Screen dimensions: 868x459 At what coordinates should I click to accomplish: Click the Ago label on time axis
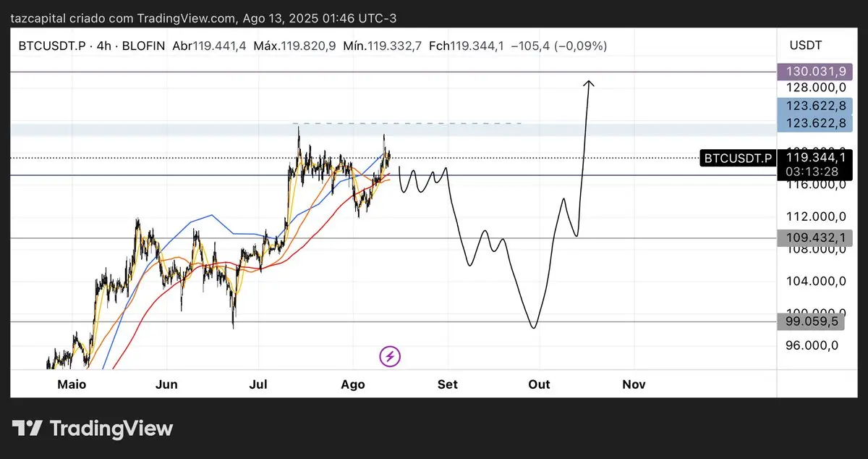(353, 384)
